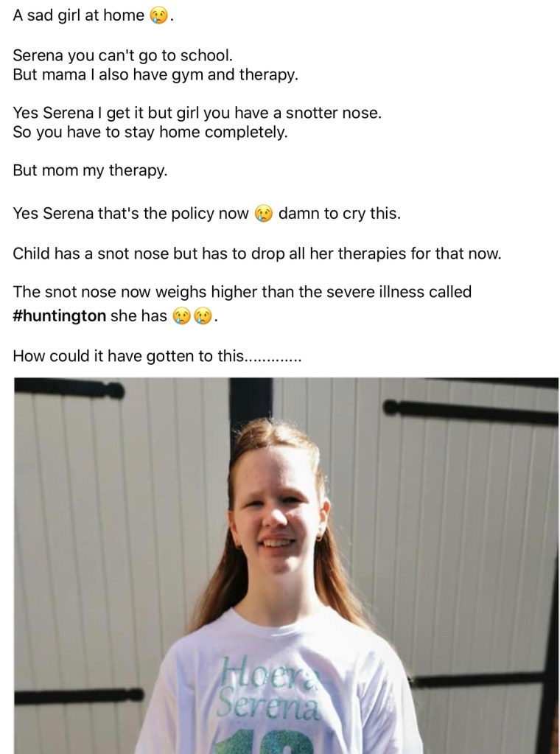The height and width of the screenshot is (754, 560).
Task: Click the 'Yes Serena that's the policy now' text
Action: tap(130, 213)
